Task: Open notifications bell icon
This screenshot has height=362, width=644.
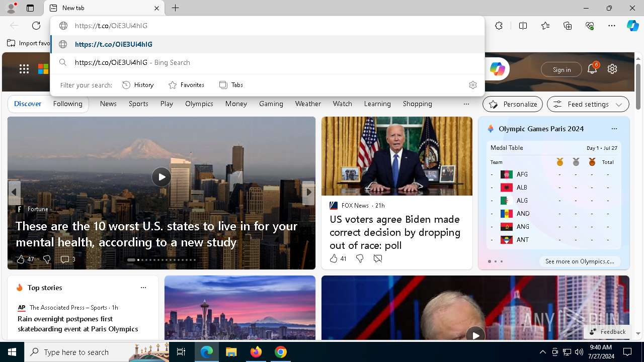Action: click(592, 69)
